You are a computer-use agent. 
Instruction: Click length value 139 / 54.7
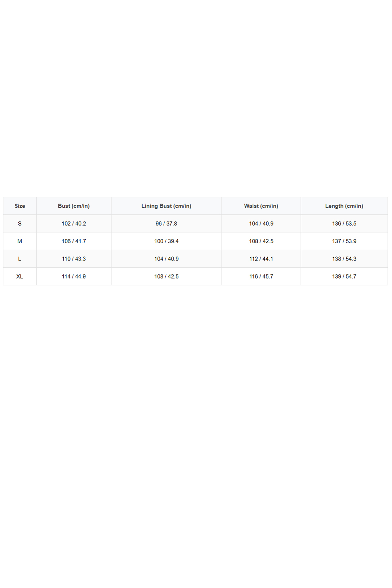[x=344, y=276]
